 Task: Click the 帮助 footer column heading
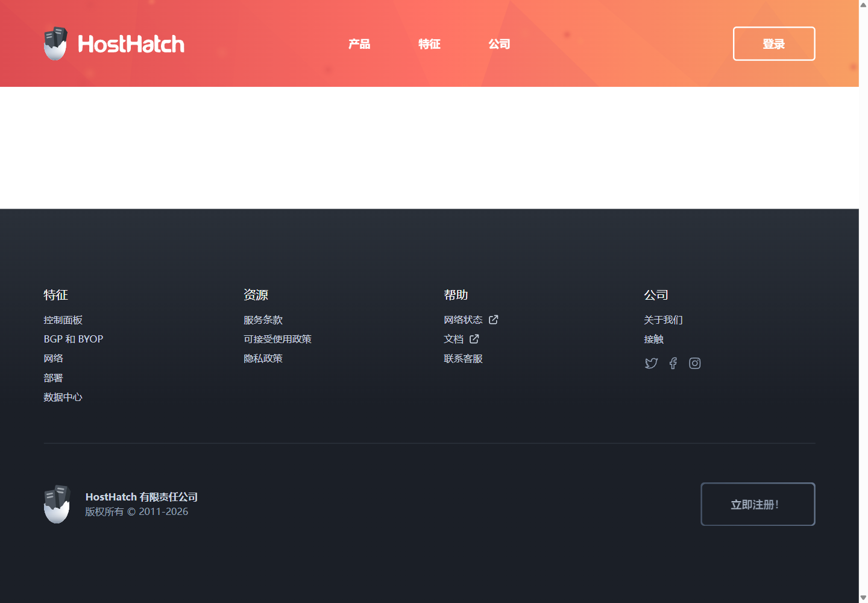tap(456, 295)
